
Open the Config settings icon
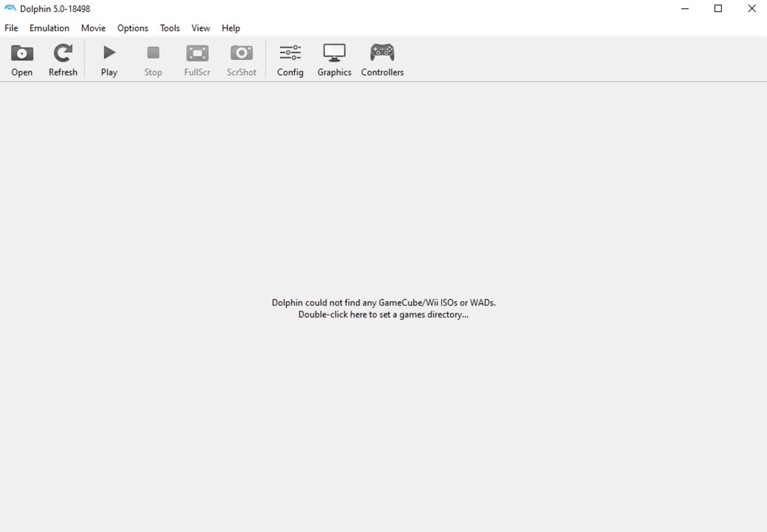pos(290,54)
